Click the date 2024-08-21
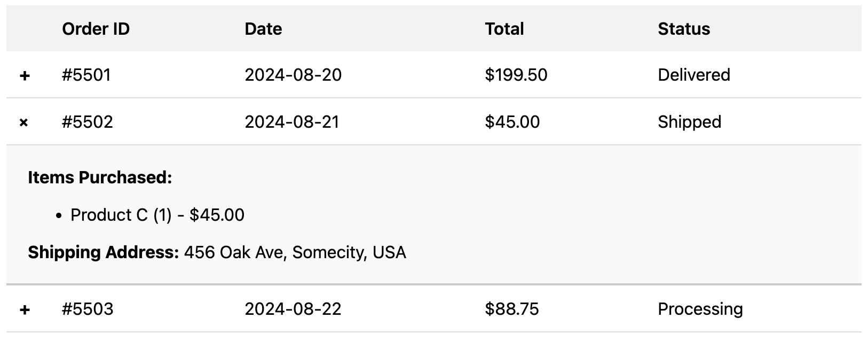The height and width of the screenshot is (341, 868). pos(292,122)
